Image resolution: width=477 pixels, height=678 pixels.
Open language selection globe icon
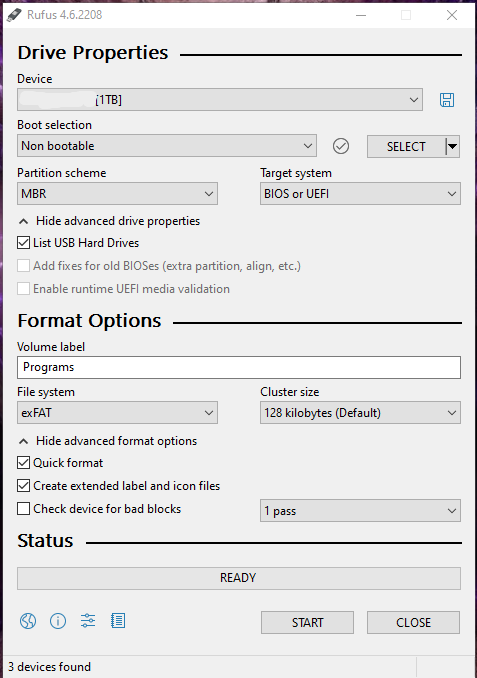pos(28,621)
